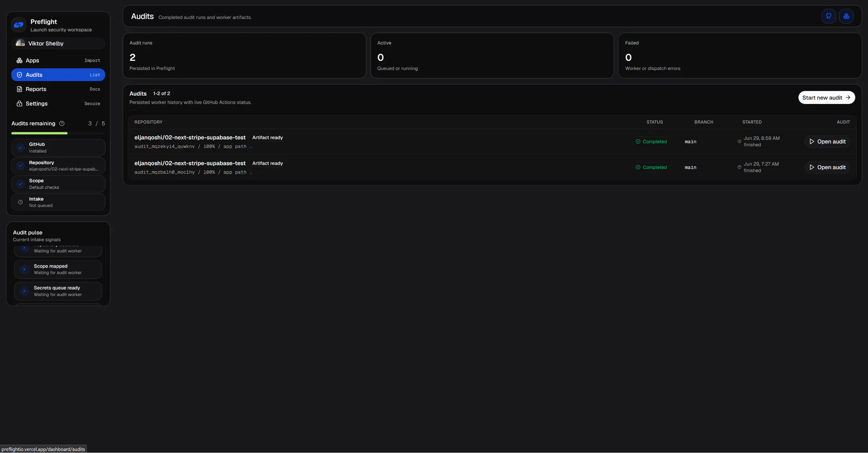
Task: Click the clock icon next to Jun 29, 7:27 AM
Action: pos(739,167)
